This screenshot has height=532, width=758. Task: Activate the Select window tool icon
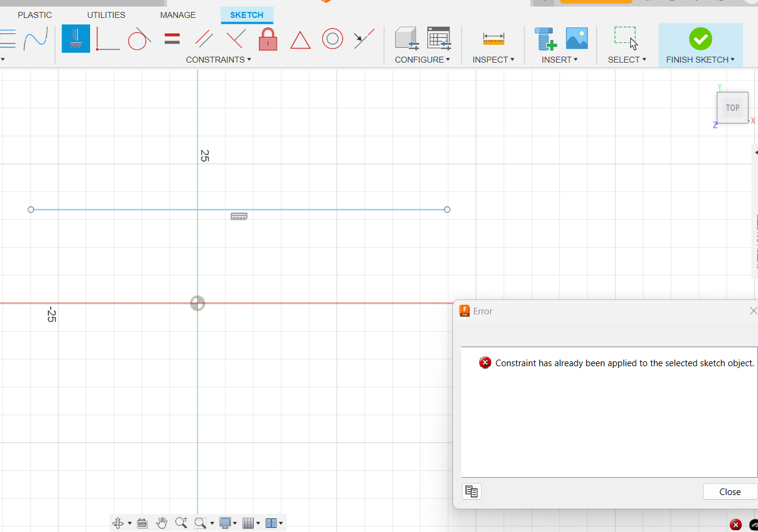pyautogui.click(x=626, y=39)
